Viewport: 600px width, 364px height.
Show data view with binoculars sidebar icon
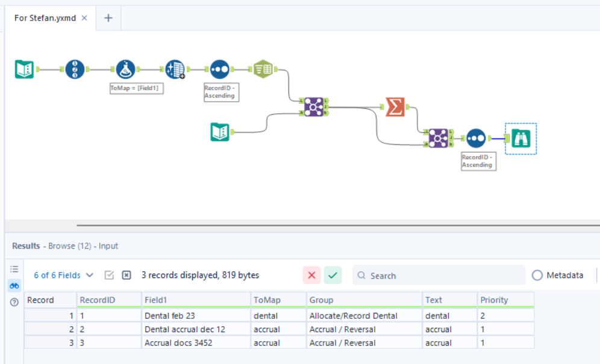[14, 286]
